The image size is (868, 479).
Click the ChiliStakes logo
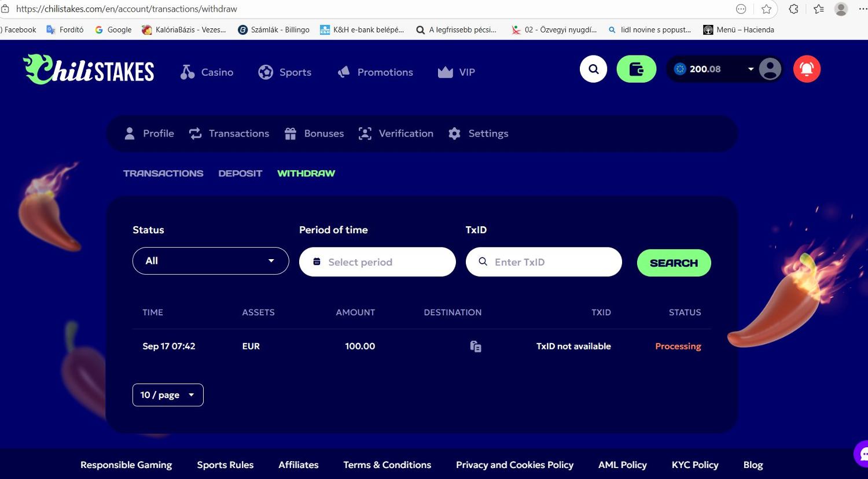[89, 70]
